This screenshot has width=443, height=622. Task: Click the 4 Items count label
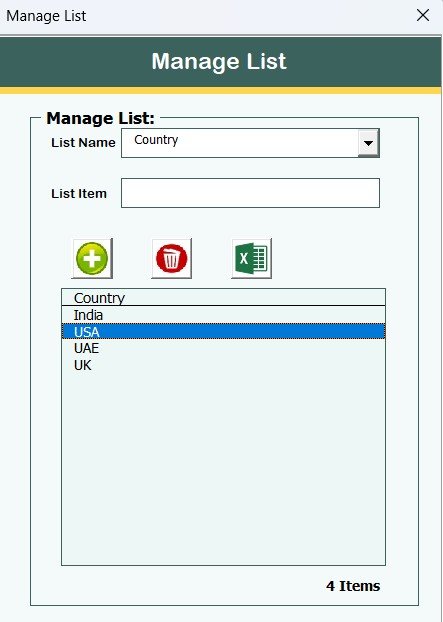point(353,586)
